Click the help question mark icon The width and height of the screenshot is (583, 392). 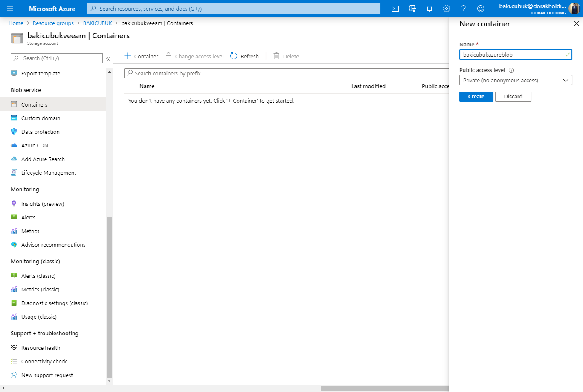click(x=464, y=9)
